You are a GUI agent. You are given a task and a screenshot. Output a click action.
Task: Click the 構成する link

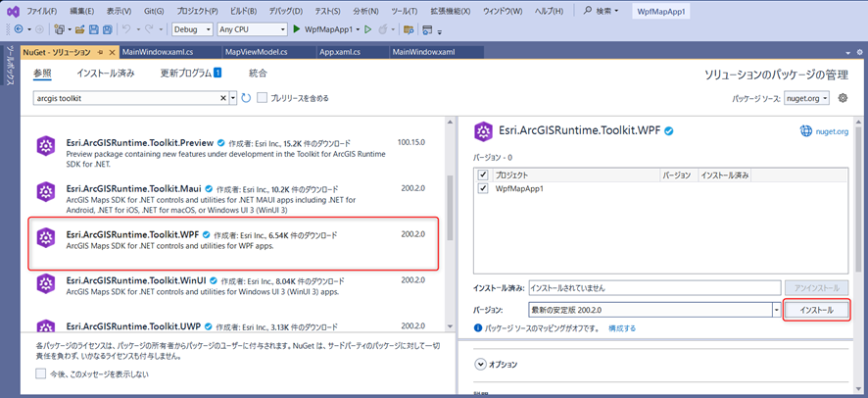point(622,328)
